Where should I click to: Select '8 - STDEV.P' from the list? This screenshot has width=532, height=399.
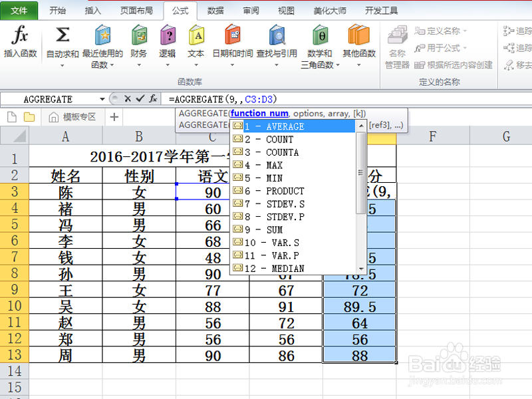pyautogui.click(x=293, y=217)
